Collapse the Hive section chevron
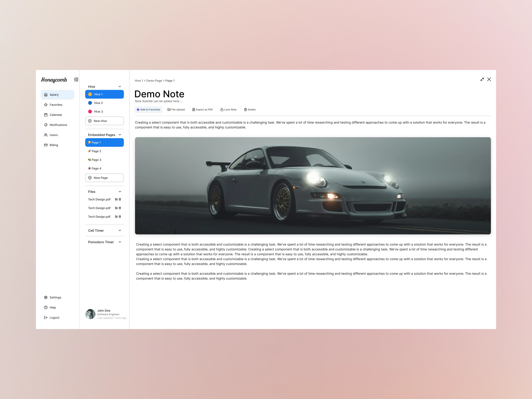The image size is (532, 399). click(x=120, y=87)
